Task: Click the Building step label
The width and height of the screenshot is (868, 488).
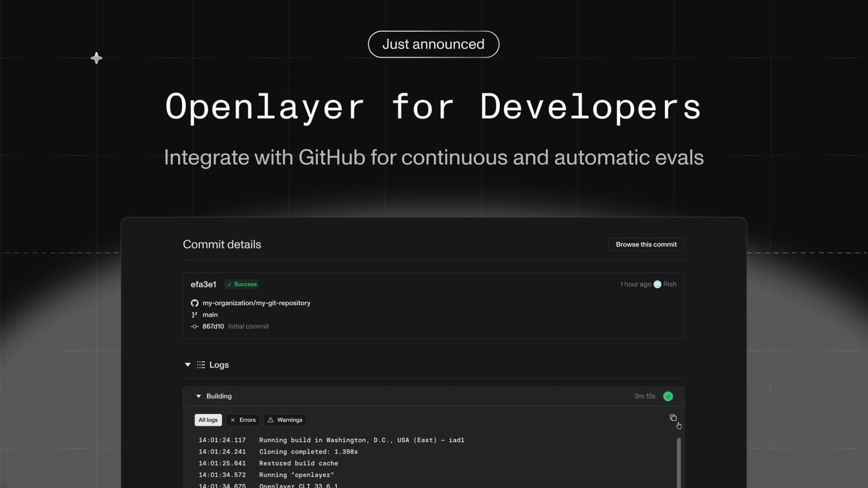Action: click(219, 396)
